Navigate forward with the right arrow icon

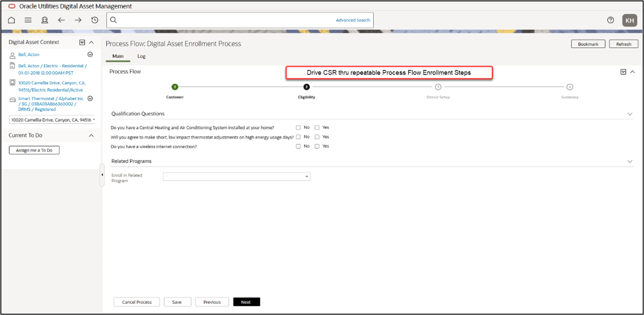click(x=78, y=20)
